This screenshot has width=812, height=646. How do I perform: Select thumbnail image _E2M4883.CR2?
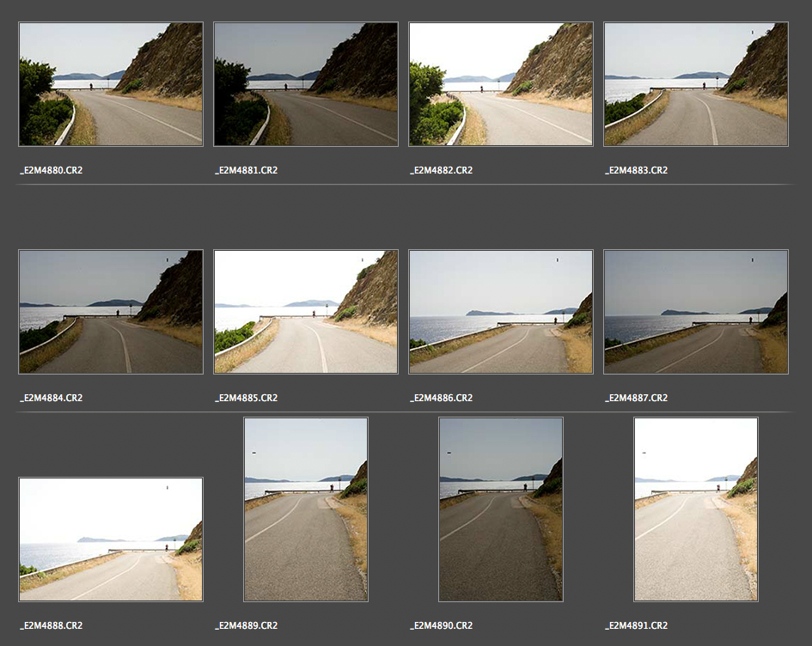pos(696,84)
